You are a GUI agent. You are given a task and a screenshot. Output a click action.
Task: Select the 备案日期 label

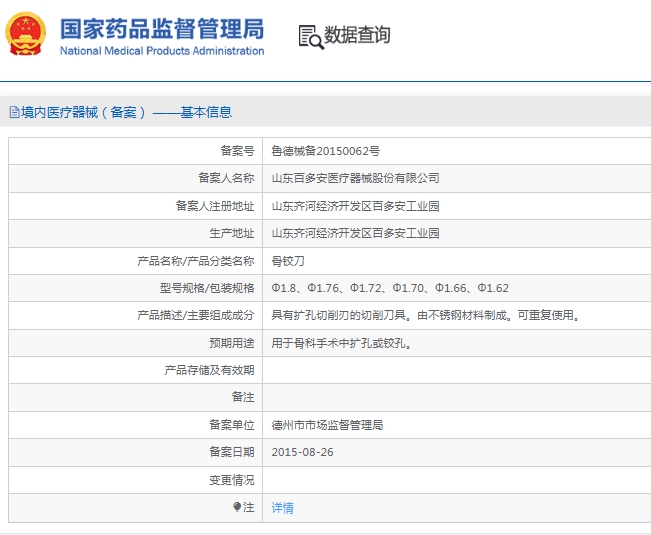232,452
